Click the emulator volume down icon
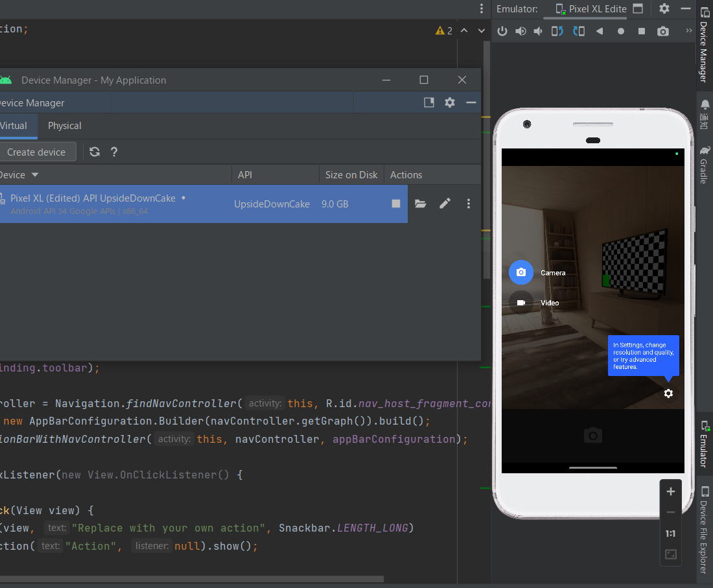713x588 pixels. [x=538, y=31]
